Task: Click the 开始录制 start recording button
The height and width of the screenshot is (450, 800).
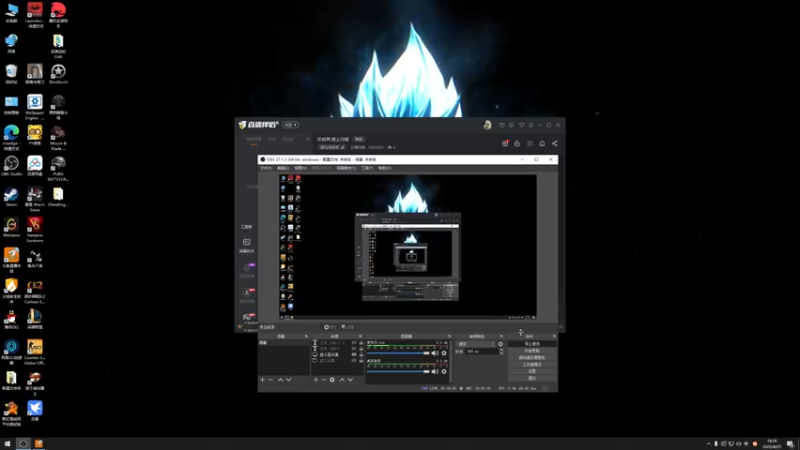Action: tap(532, 351)
